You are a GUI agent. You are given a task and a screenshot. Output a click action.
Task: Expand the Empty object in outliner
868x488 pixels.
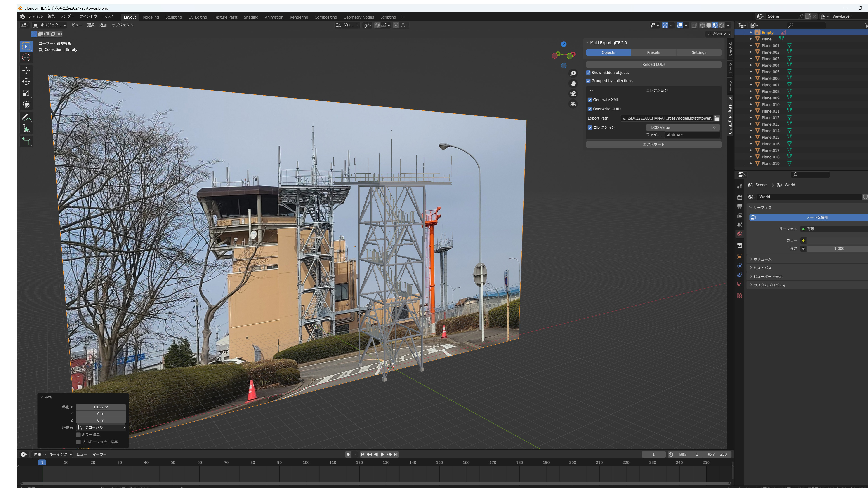click(x=751, y=33)
